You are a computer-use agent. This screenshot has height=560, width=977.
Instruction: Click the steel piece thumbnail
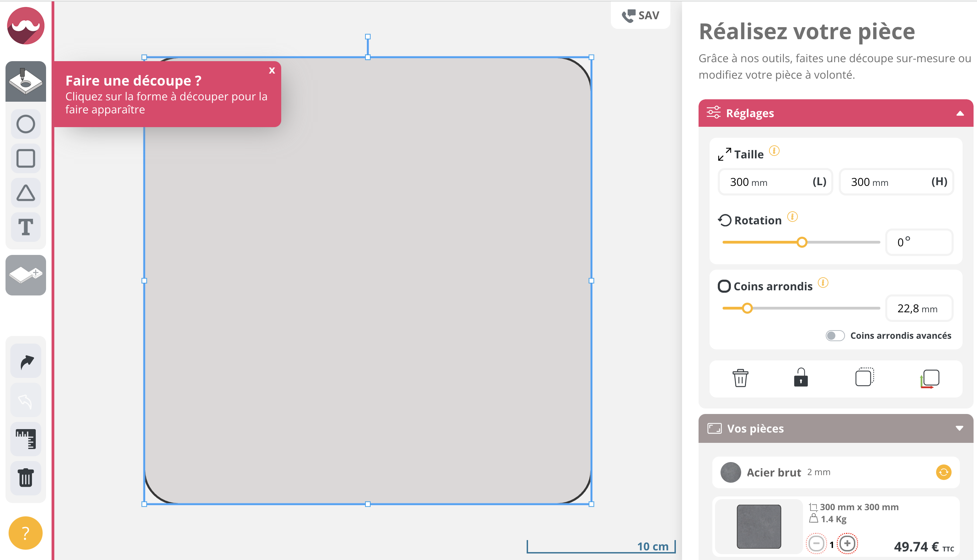pos(759,527)
